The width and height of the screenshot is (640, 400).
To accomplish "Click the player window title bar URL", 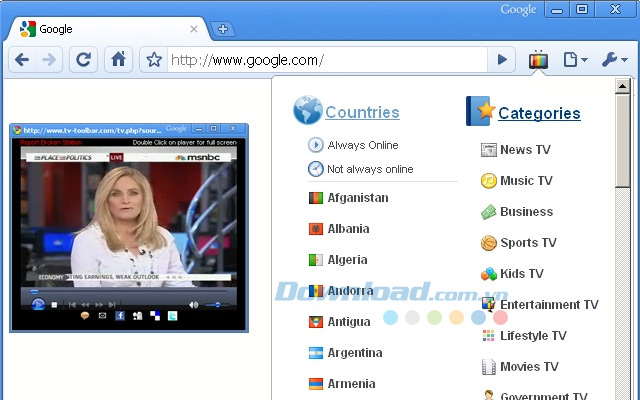I will coord(93,130).
